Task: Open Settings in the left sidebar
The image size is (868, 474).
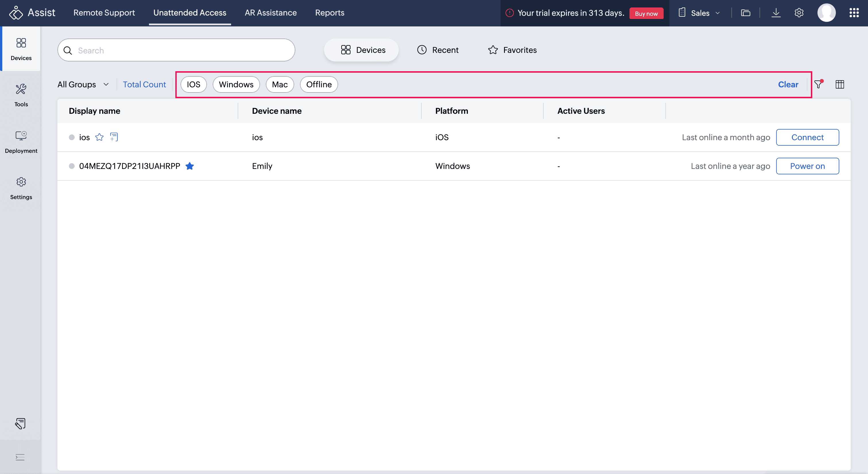Action: point(21,188)
